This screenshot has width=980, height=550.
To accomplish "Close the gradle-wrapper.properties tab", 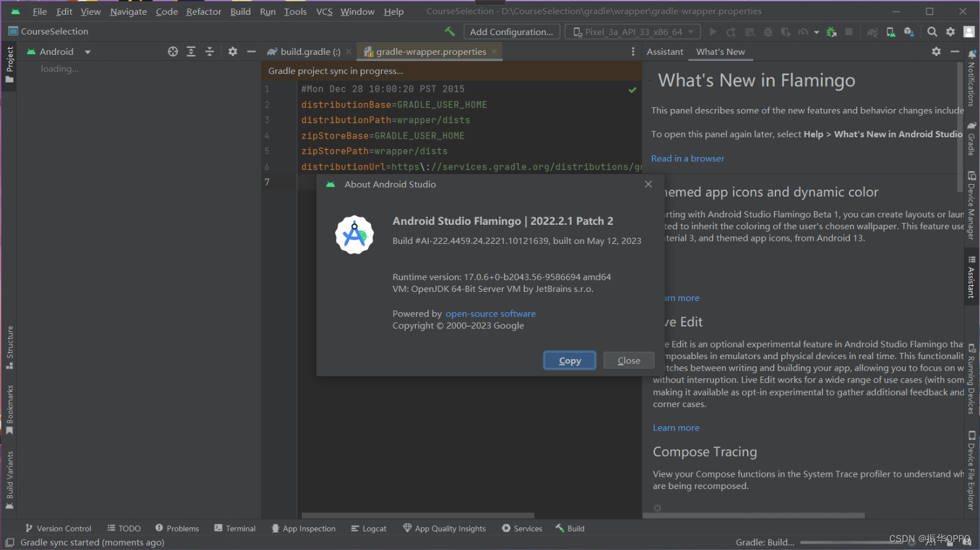I will pyautogui.click(x=494, y=52).
